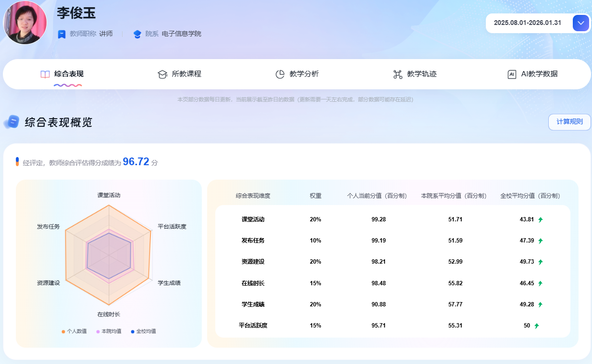Viewport: 592px width, 364px height.
Task: Switch to the 教学分析 tab
Action: tap(304, 74)
